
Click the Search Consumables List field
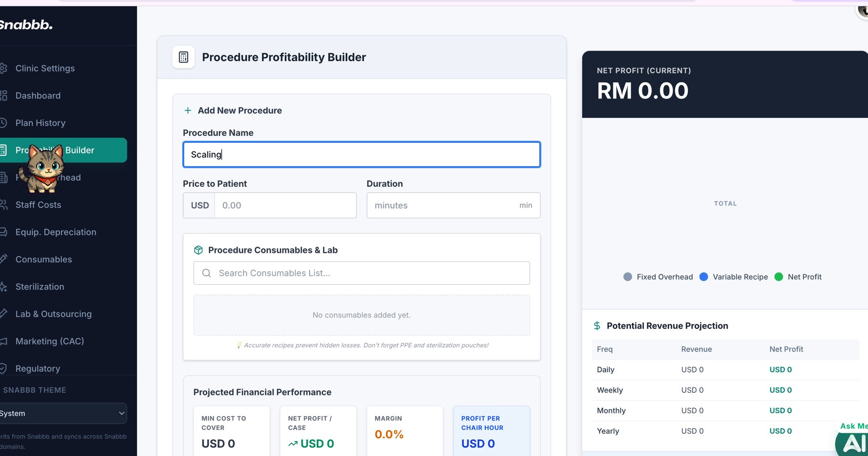pyautogui.click(x=362, y=273)
